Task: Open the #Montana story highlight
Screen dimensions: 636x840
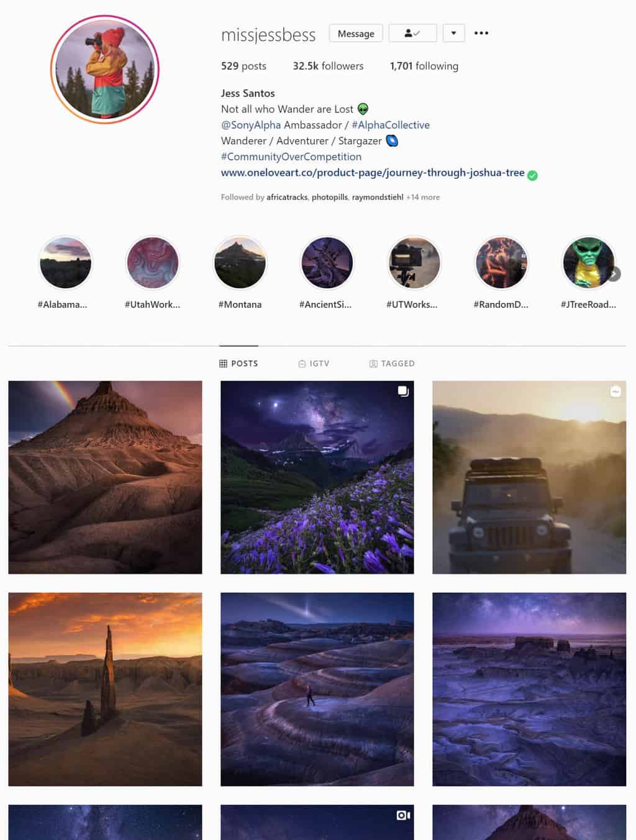Action: 240,263
